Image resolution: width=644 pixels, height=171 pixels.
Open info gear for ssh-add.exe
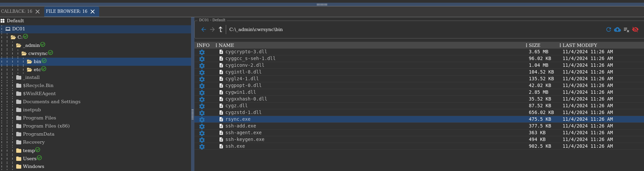(x=202, y=126)
